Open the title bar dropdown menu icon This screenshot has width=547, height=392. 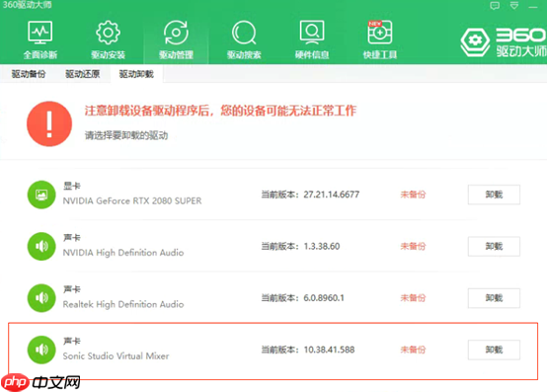513,6
